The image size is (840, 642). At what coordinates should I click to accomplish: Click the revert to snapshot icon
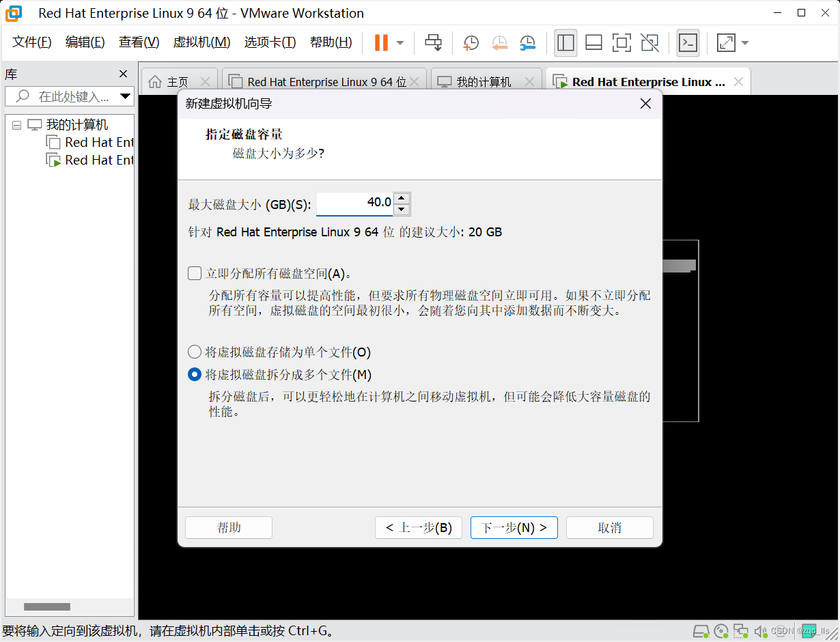499,43
